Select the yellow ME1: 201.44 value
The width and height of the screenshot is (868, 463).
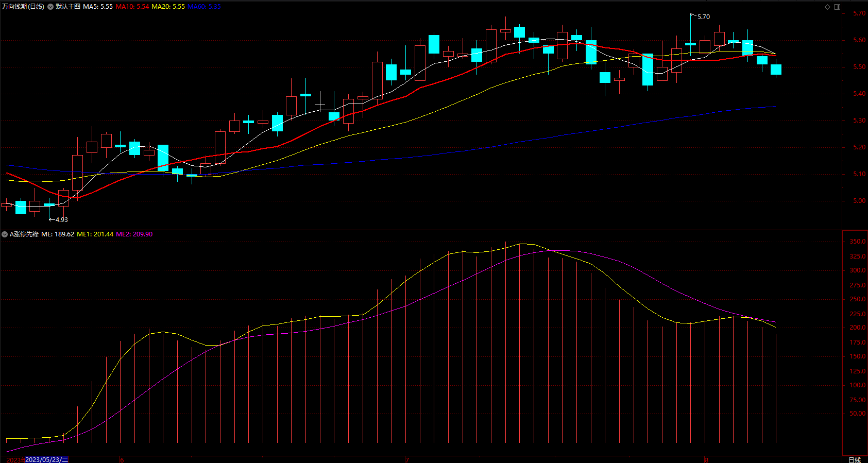pyautogui.click(x=95, y=234)
